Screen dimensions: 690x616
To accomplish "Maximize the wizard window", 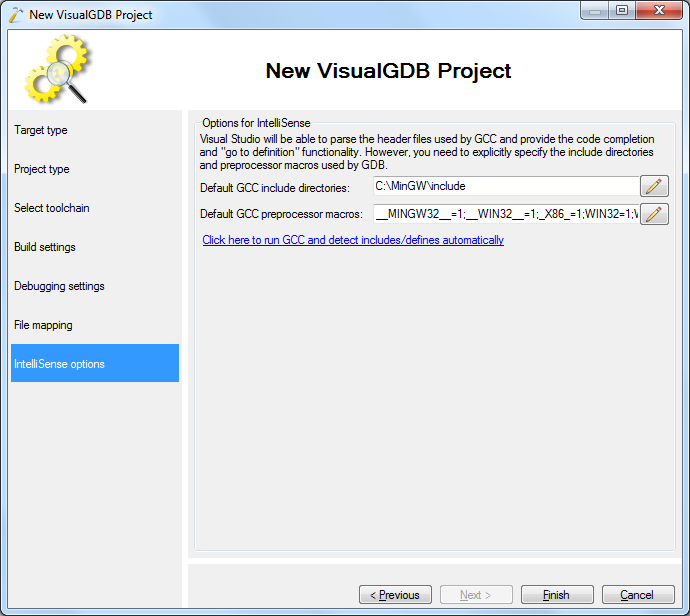I will click(x=622, y=11).
